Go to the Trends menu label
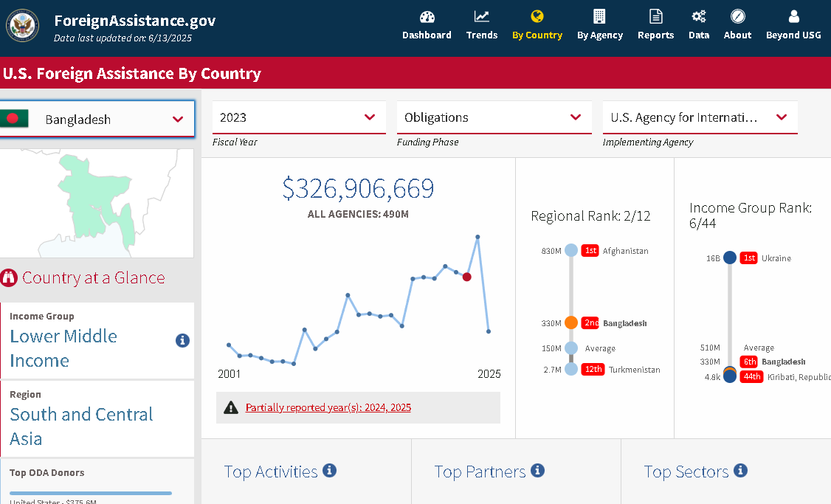The height and width of the screenshot is (504, 831). [x=482, y=35]
